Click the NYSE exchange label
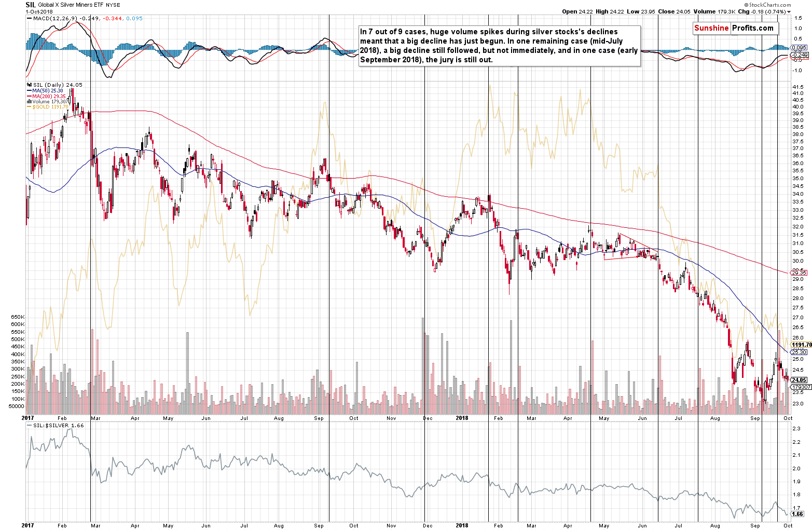The image size is (812, 530). tap(113, 5)
